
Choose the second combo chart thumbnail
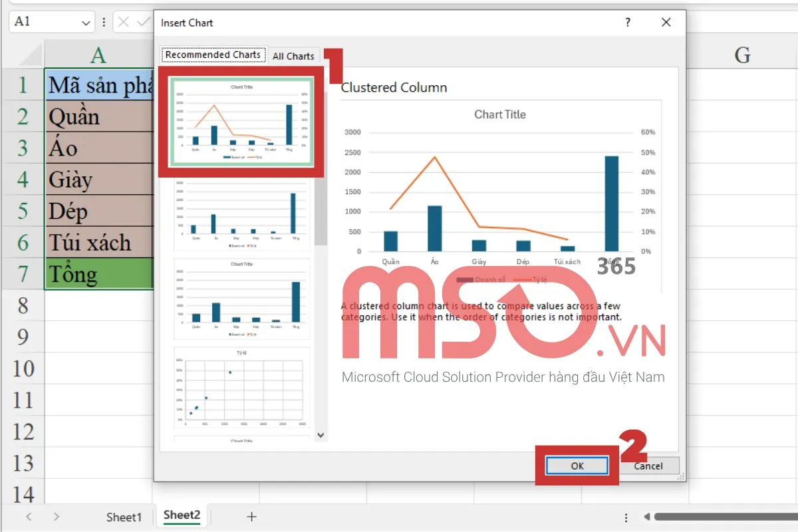[x=241, y=213]
